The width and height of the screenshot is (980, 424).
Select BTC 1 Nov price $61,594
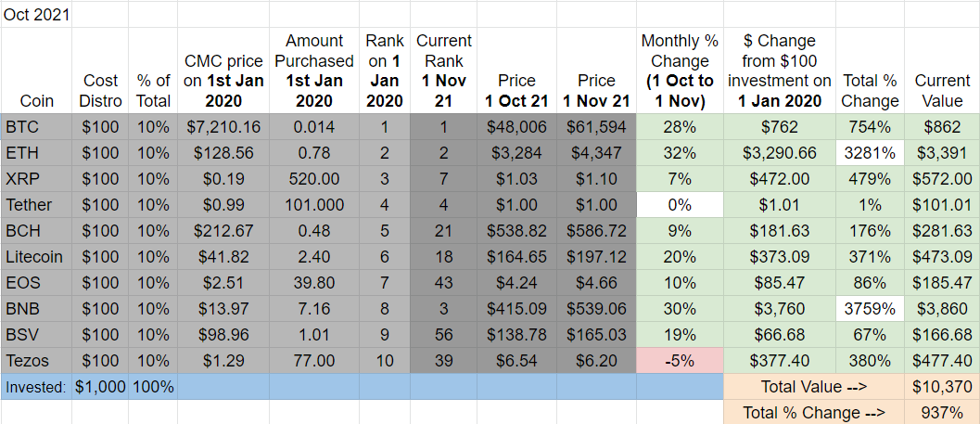pos(596,128)
